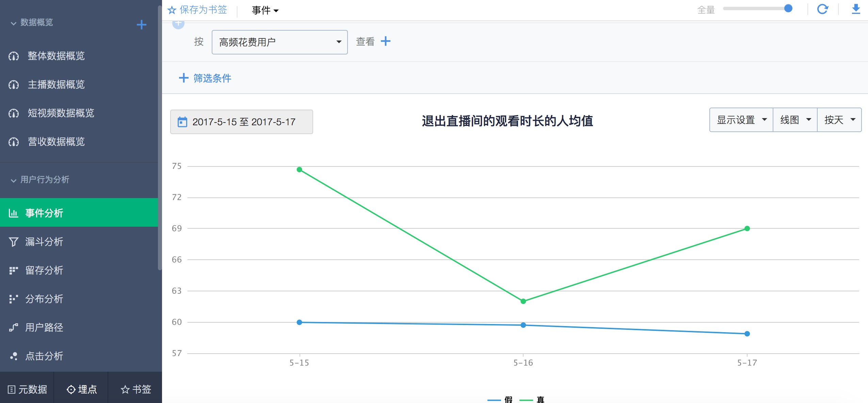This screenshot has height=403, width=868.
Task: Click the plus icon beside 数据概览
Action: click(141, 25)
